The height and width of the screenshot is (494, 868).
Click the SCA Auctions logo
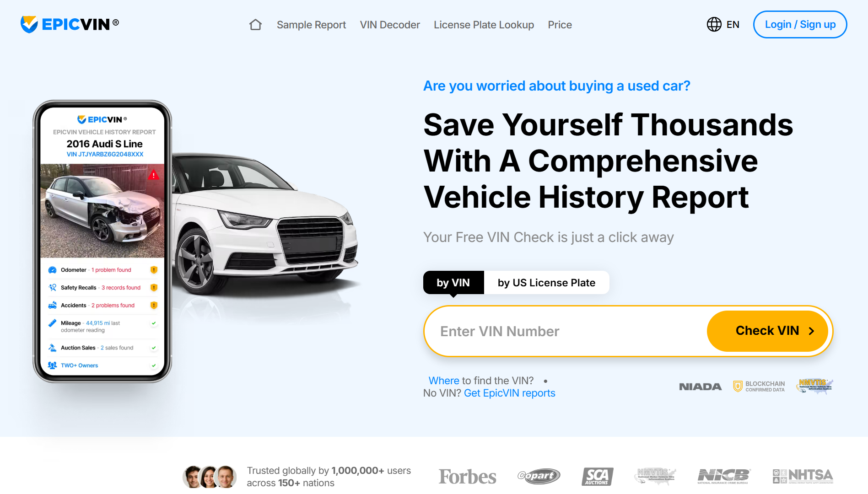point(597,477)
